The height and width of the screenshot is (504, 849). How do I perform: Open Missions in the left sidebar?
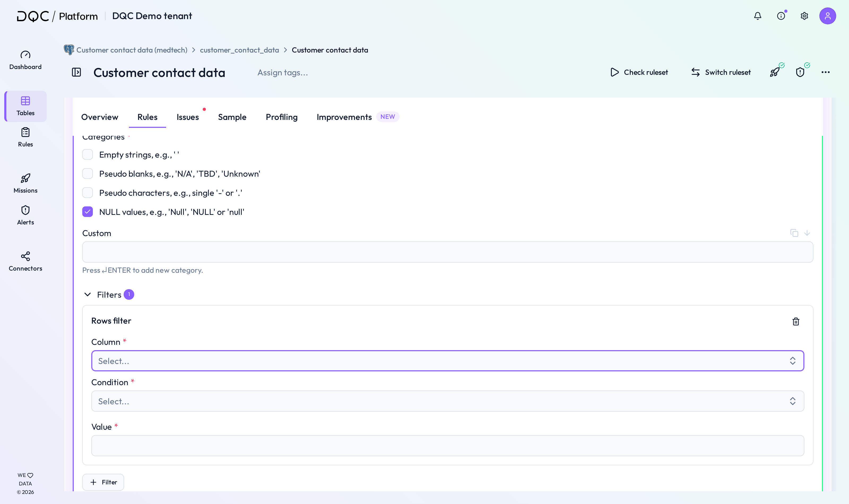tap(25, 183)
